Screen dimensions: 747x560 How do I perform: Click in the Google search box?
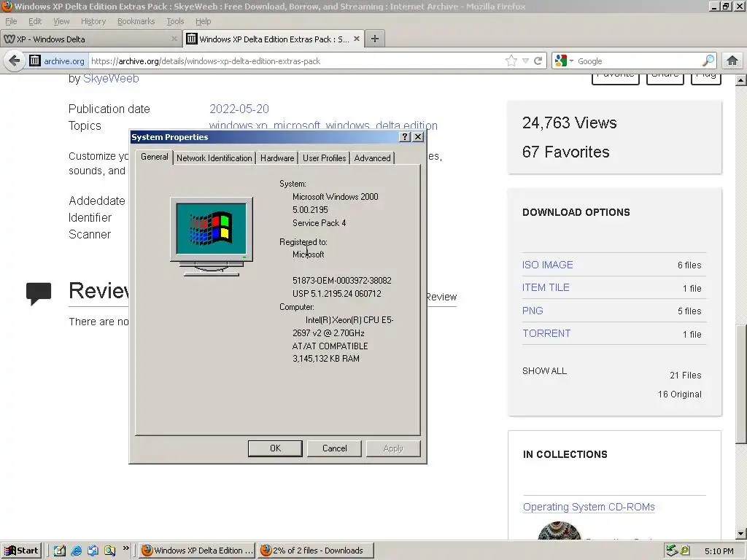click(x=638, y=61)
